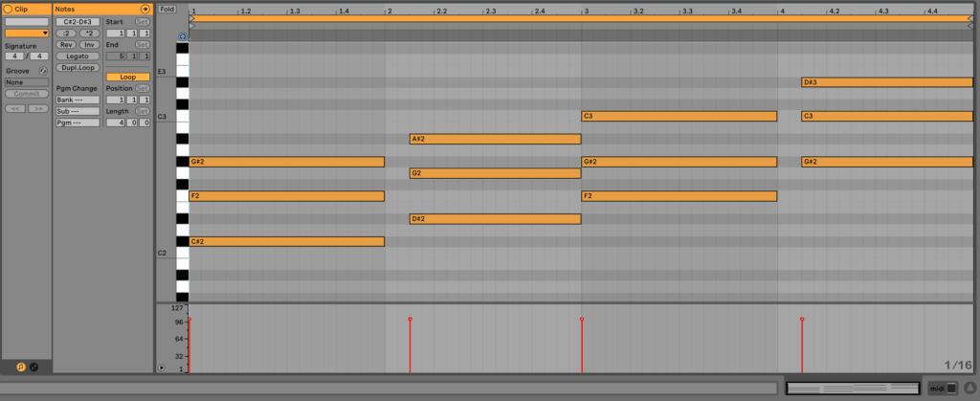Click bar 3 in the time ruler

tap(586, 11)
